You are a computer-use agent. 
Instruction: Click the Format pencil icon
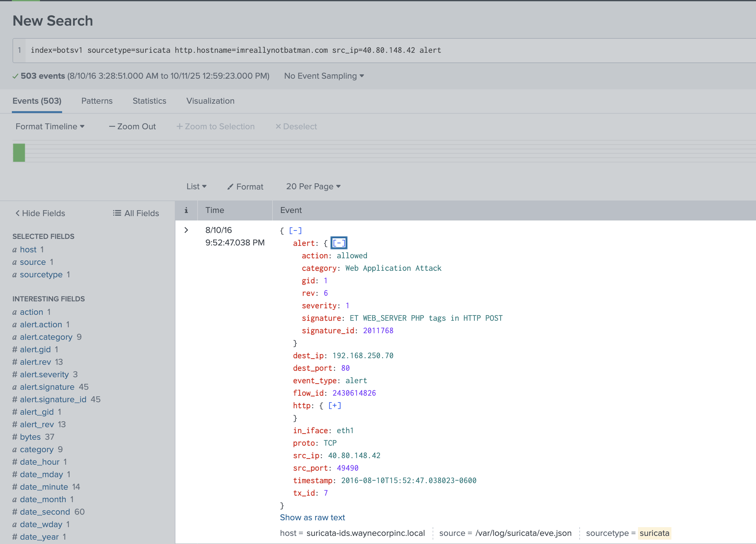[x=230, y=187]
